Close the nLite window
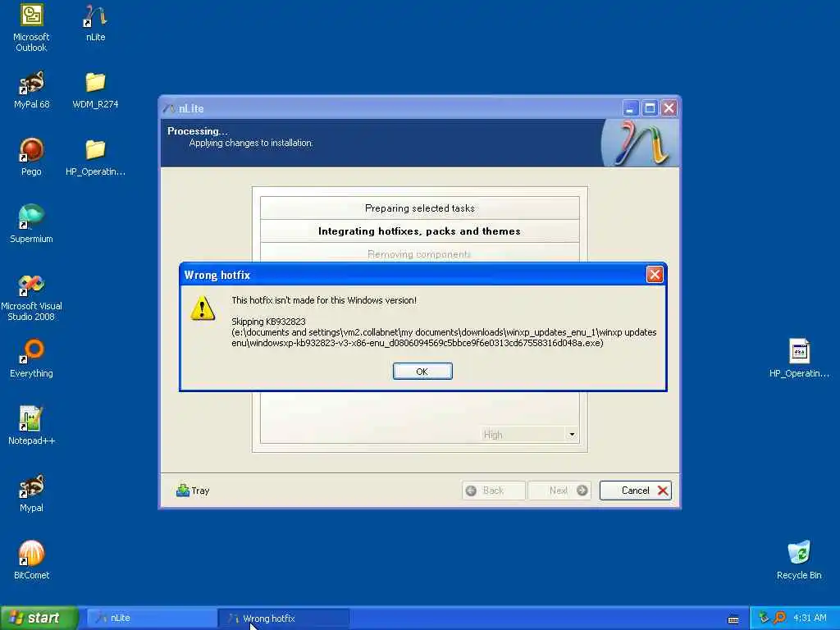This screenshot has width=840, height=630. [669, 108]
